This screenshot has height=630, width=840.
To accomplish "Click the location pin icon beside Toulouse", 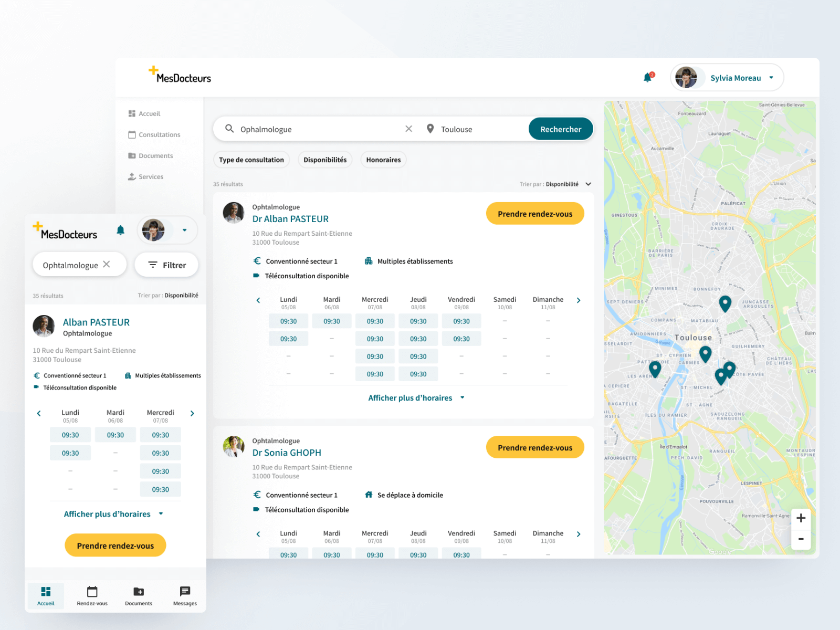I will tap(430, 129).
